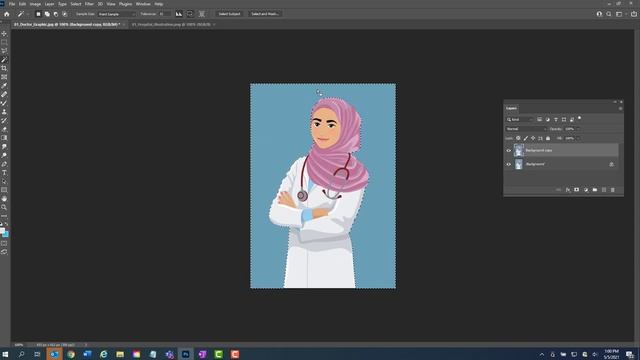
Task: Toggle Subtract from selection mode
Action: pyautogui.click(x=56, y=14)
